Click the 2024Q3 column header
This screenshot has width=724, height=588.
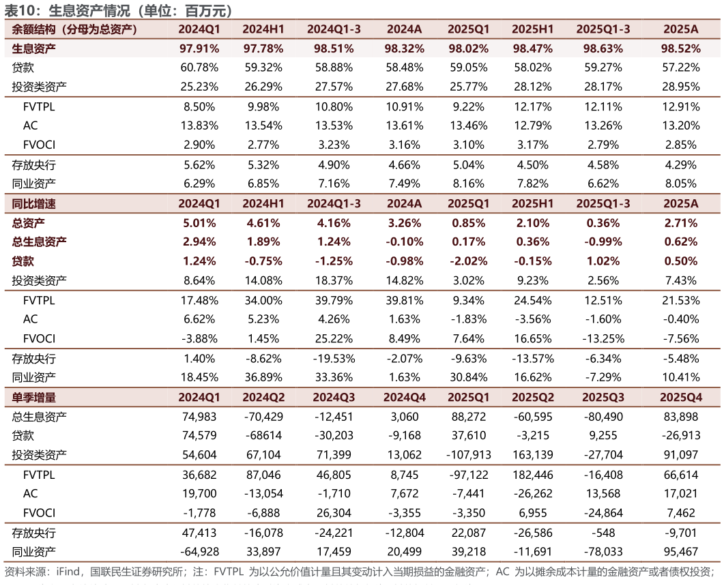(x=334, y=397)
